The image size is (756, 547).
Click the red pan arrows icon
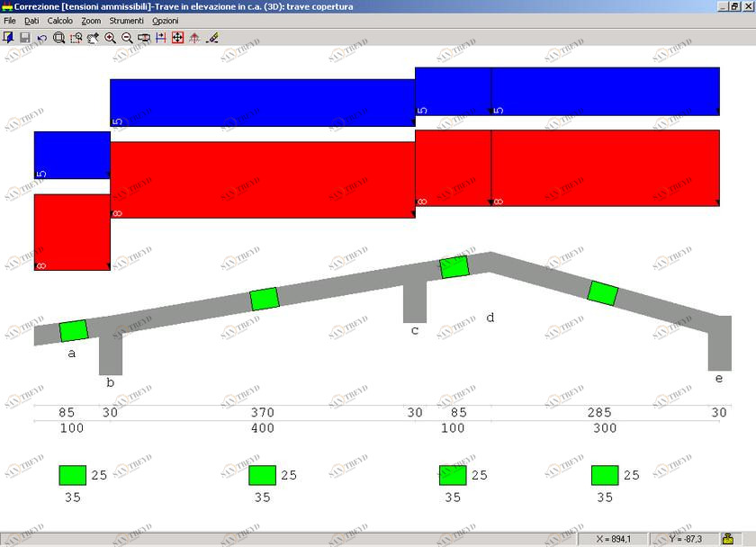coord(177,38)
